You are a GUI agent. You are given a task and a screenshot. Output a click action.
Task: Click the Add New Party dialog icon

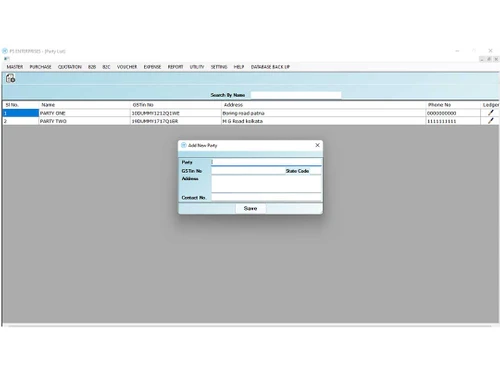point(184,145)
